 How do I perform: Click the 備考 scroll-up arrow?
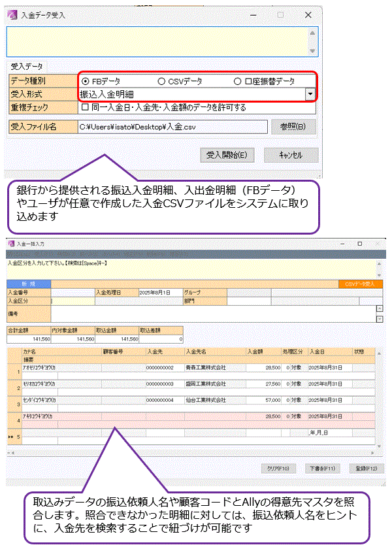(x=380, y=308)
